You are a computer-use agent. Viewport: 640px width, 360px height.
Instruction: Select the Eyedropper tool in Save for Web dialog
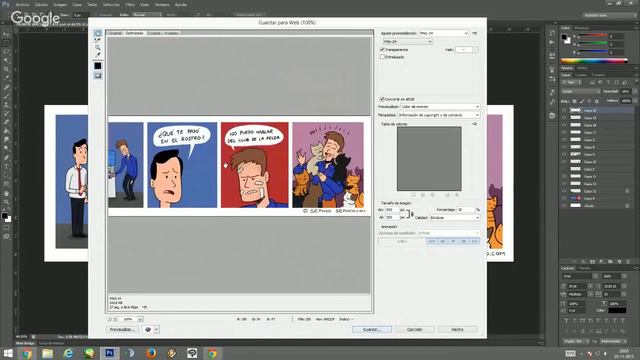click(x=98, y=54)
